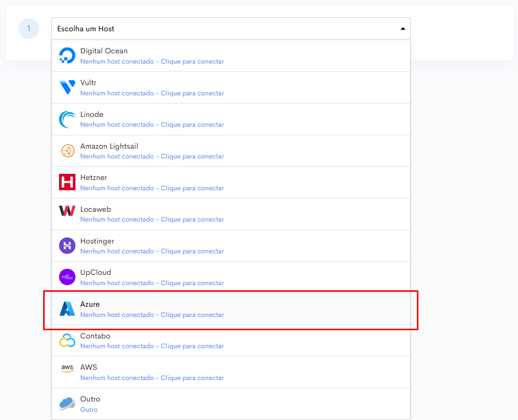Click the Amazon Lightsail logo icon
Viewport: 518px width, 420px height.
pyautogui.click(x=67, y=151)
